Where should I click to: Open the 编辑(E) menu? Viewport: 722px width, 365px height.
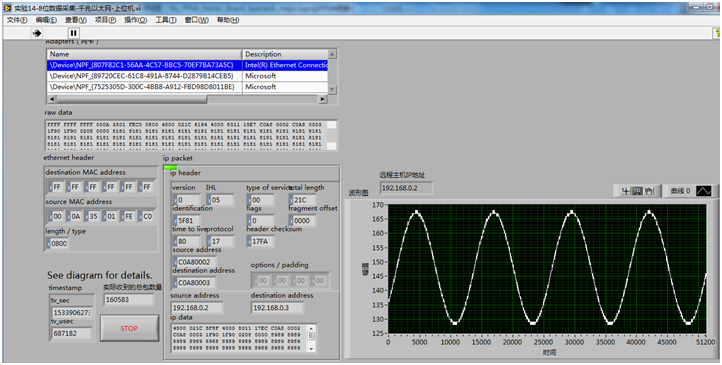47,20
